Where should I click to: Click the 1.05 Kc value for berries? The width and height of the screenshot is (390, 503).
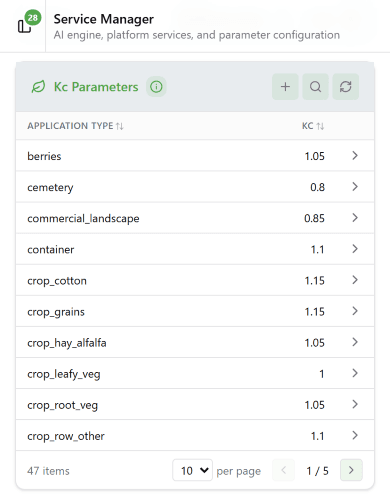point(315,156)
